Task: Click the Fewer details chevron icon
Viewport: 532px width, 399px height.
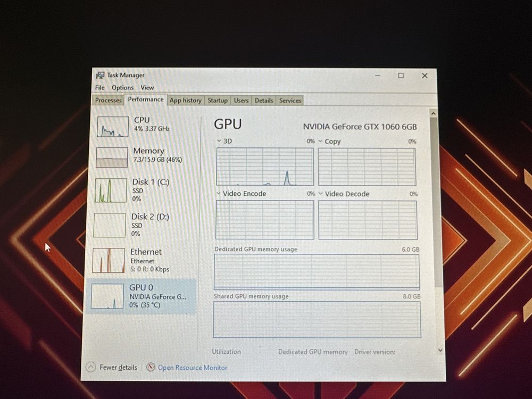Action: [90, 367]
